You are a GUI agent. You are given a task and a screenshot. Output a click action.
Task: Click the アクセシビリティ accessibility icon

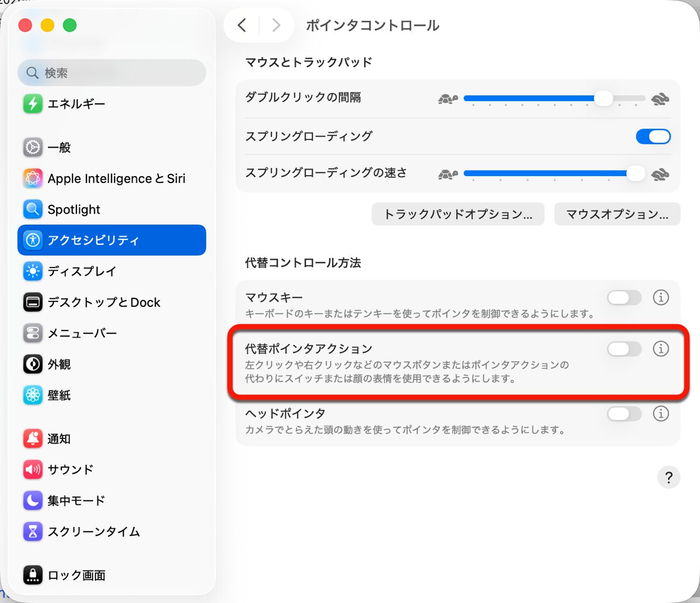click(33, 240)
